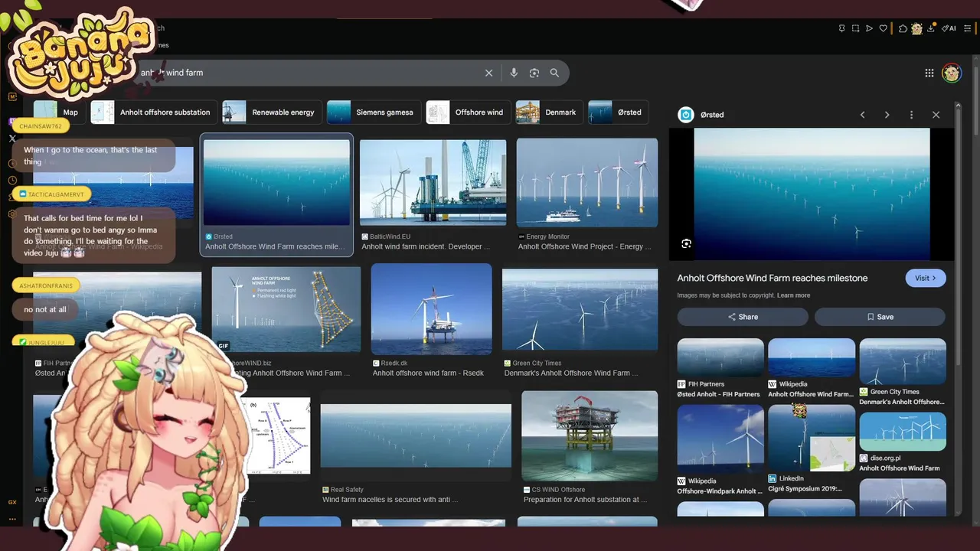Screen dimensions: 980x551
Task: Open the Learn more copyright link
Action: pos(793,295)
